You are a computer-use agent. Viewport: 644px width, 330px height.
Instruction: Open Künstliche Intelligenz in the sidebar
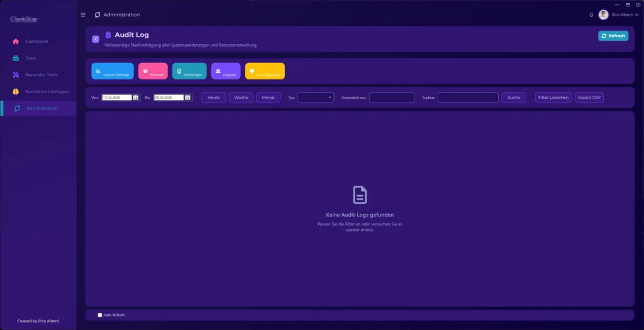[38, 91]
